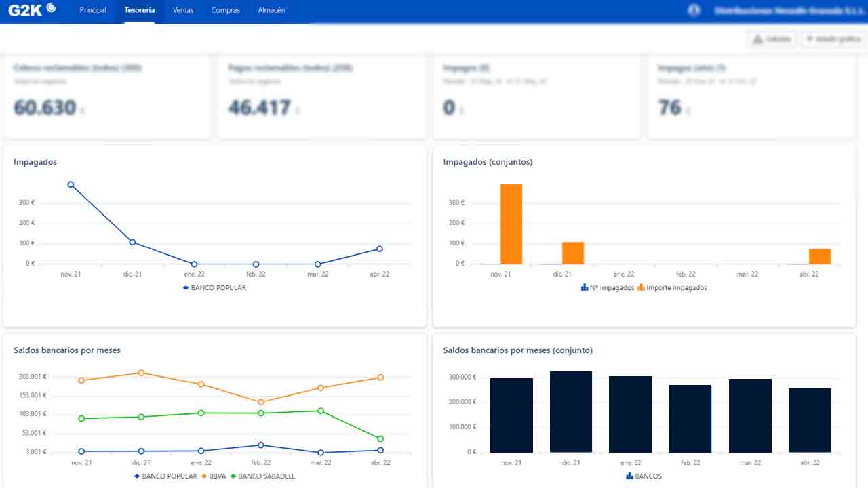The width and height of the screenshot is (868, 488).
Task: Toggle Importe Impagados series label
Action: click(x=677, y=287)
